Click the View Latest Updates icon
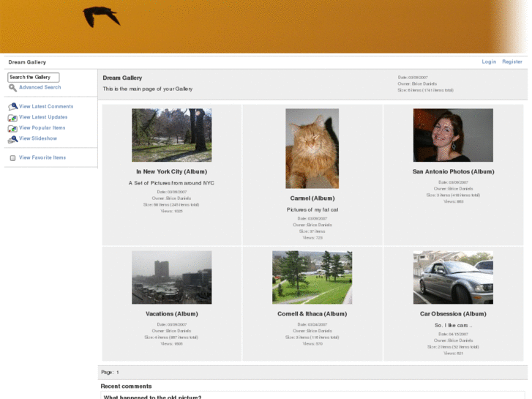Viewport: 532px width, 399px height. click(12, 118)
